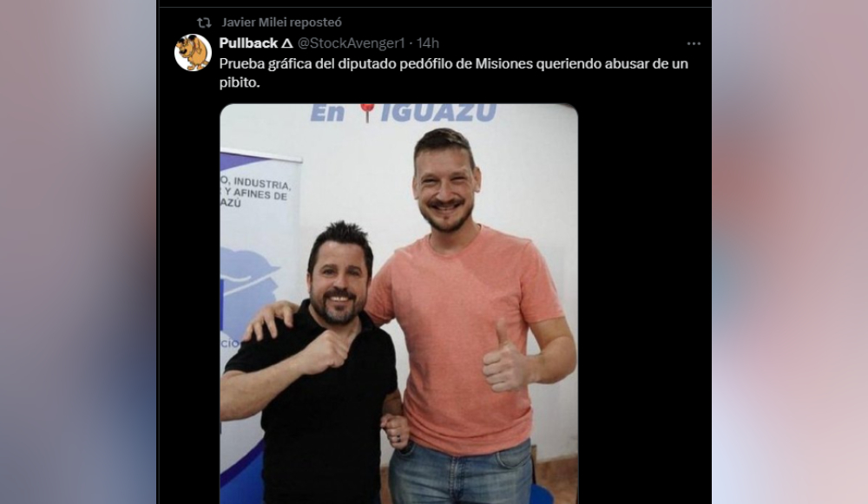Click the blurred background right of tweet

789,252
